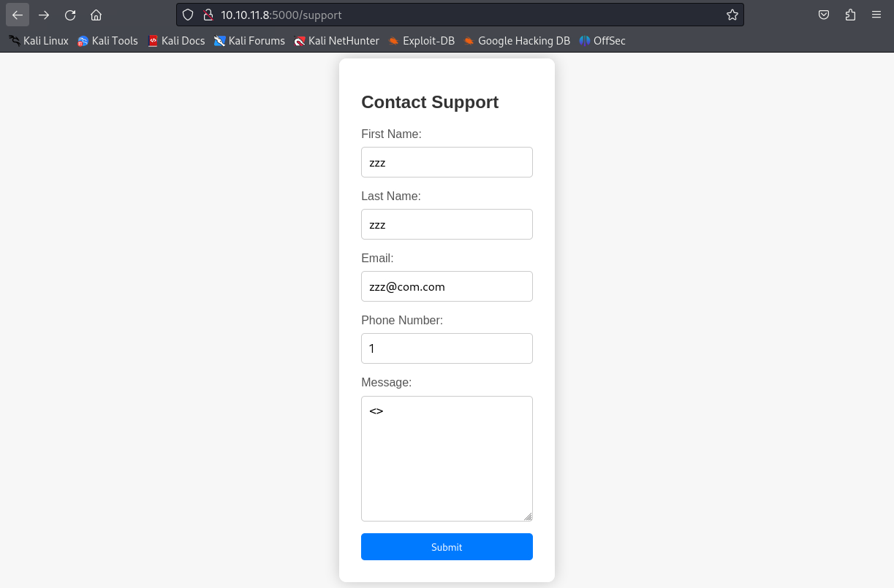
Task: Bookmark this page with the star icon
Action: (732, 15)
